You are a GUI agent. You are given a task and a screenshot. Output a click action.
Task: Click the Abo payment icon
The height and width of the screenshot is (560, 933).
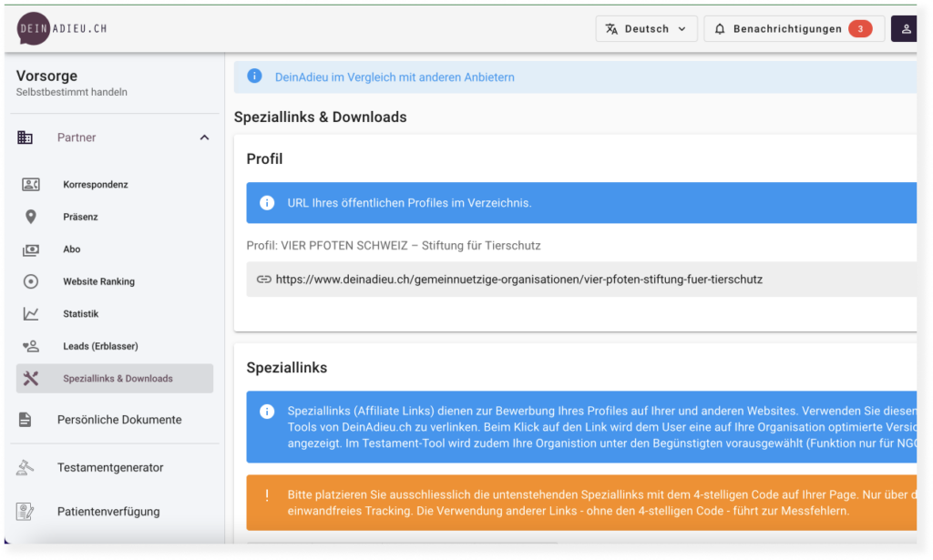31,249
